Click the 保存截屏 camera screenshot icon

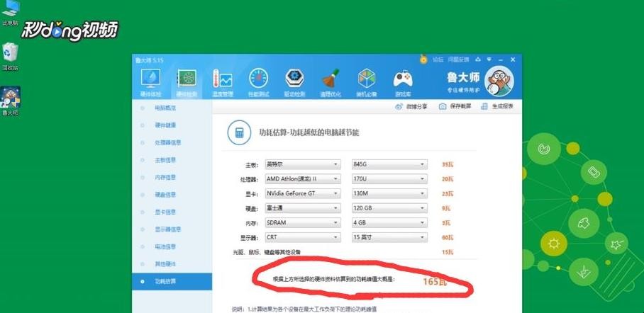point(443,106)
